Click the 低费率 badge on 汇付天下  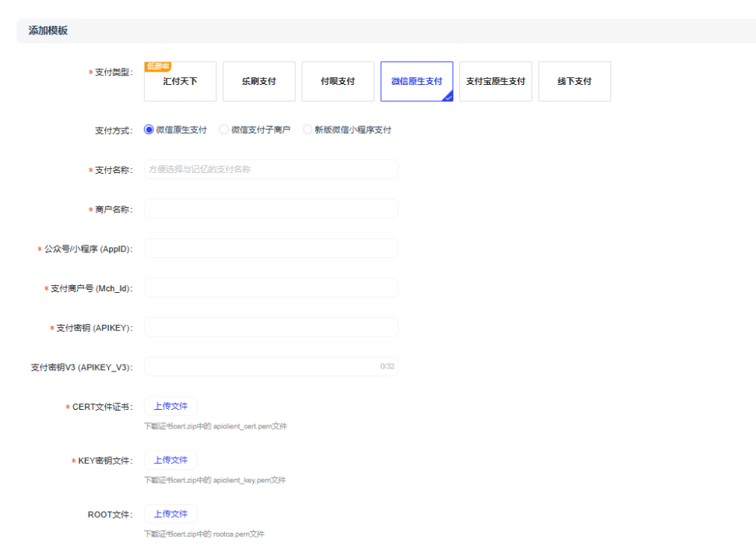[x=158, y=67]
